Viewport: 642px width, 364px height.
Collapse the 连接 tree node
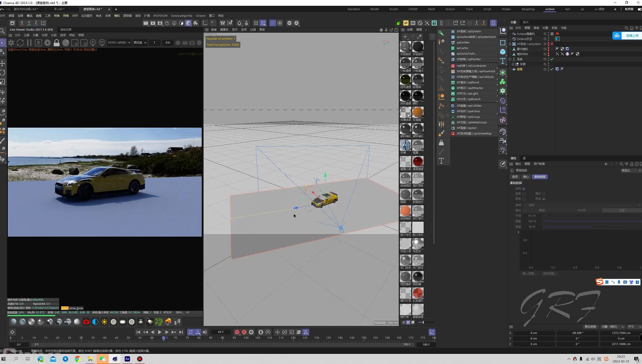coord(510,59)
